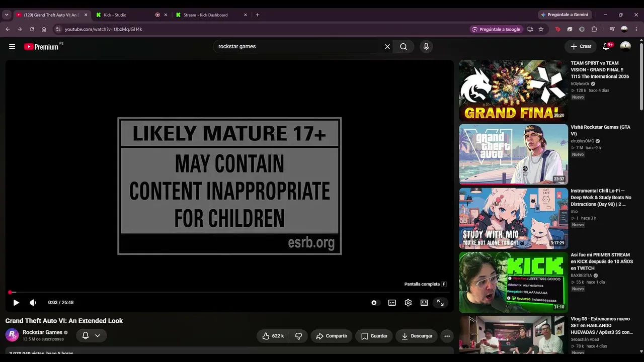Close the Grand Theft Auto VI tab

click(x=86, y=15)
